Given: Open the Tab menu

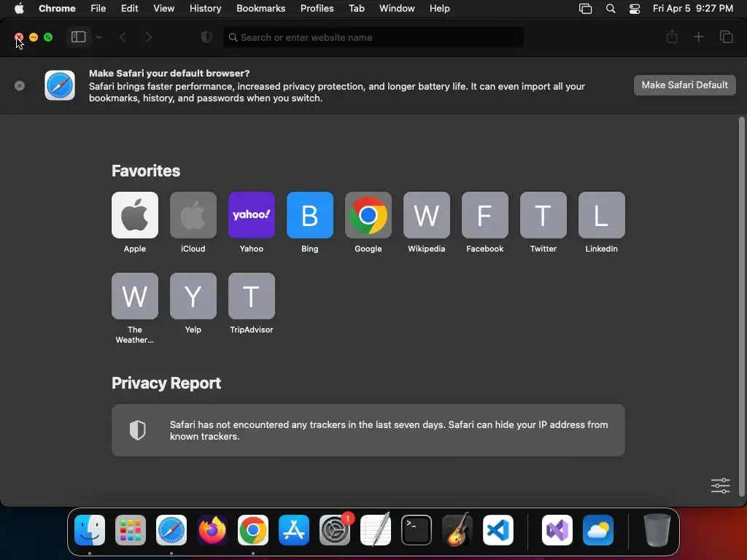Looking at the screenshot, I should (x=356, y=8).
